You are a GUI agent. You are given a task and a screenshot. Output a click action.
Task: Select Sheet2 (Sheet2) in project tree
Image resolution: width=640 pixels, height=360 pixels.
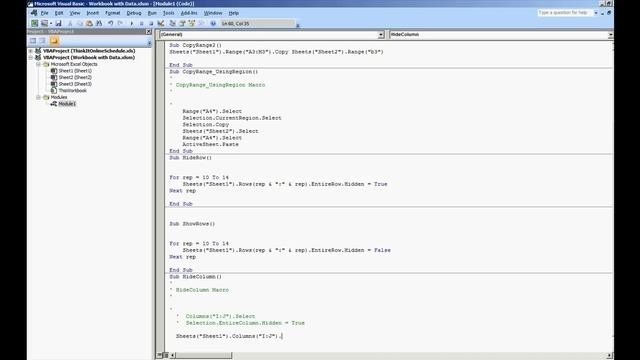pos(75,78)
